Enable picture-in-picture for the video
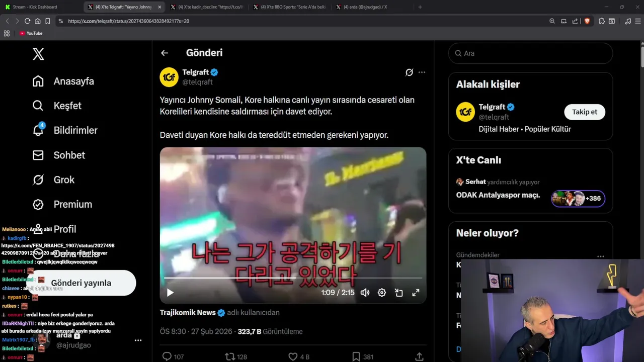This screenshot has width=644, height=362. [x=399, y=293]
